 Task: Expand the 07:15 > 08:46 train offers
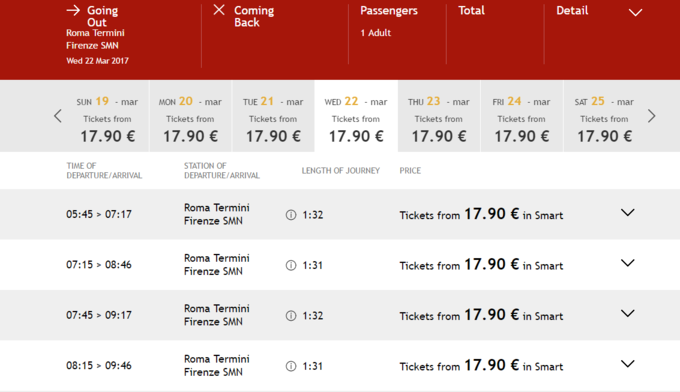coord(628,263)
